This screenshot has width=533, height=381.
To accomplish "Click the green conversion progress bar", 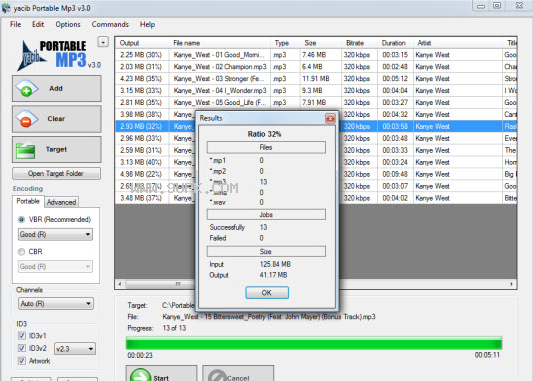I will tap(314, 343).
